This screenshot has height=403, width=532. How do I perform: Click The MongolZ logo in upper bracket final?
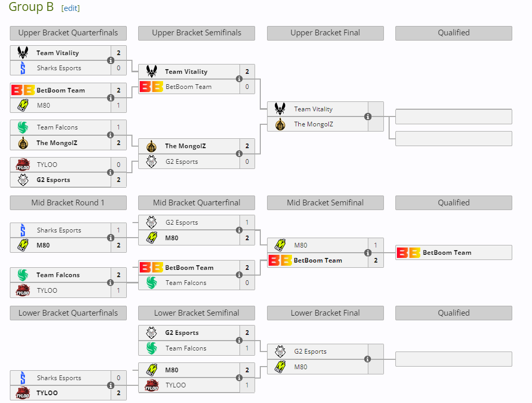[x=281, y=124]
